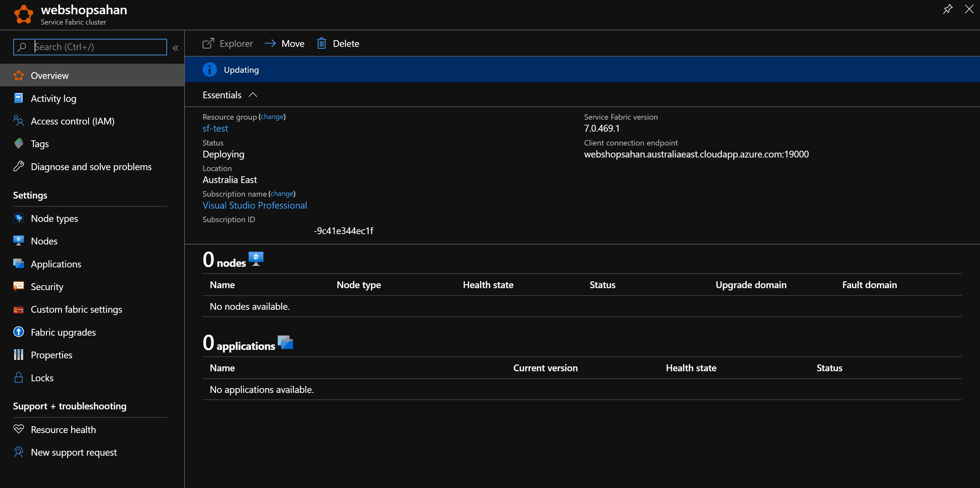Image resolution: width=980 pixels, height=488 pixels.
Task: Select the Tags icon in sidebar
Action: pos(18,144)
